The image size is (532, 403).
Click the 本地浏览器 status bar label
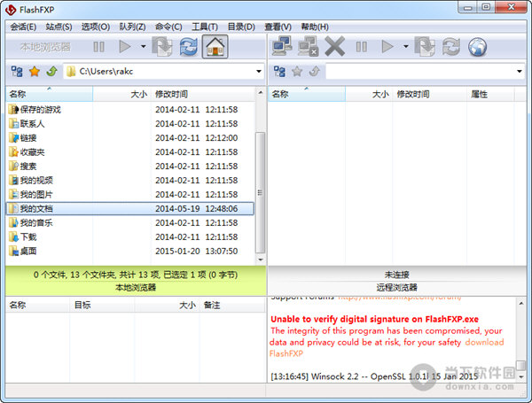coord(136,288)
